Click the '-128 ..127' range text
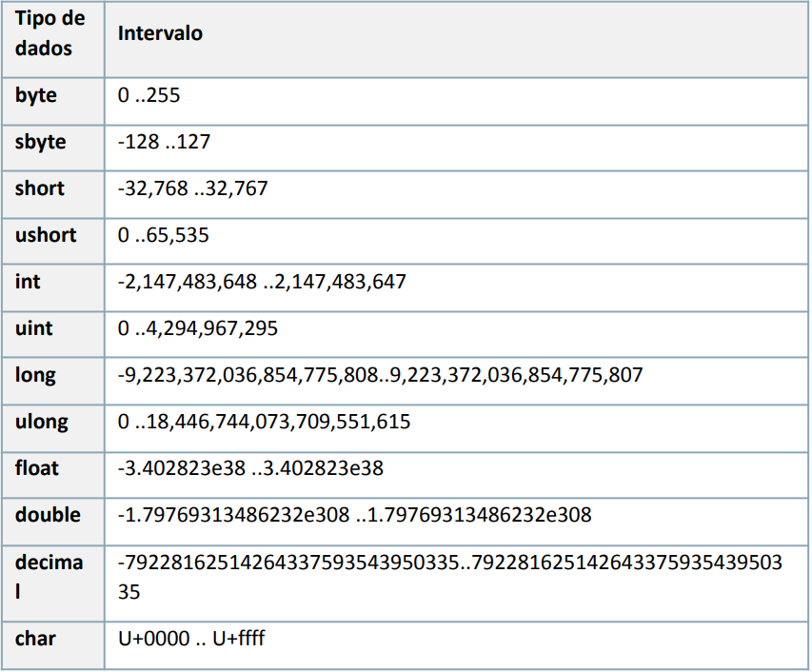The image size is (812, 672). (164, 143)
